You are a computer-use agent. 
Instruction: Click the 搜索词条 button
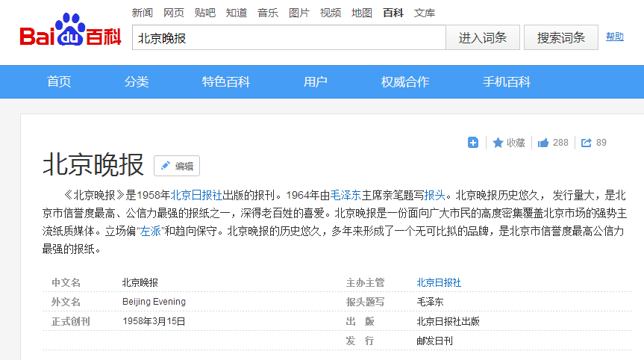pos(560,38)
